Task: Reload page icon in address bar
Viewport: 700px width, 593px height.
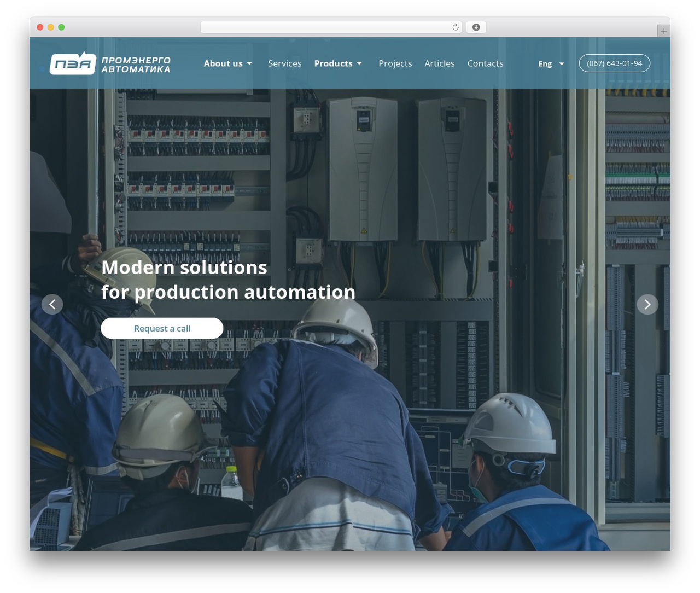Action: (x=456, y=27)
